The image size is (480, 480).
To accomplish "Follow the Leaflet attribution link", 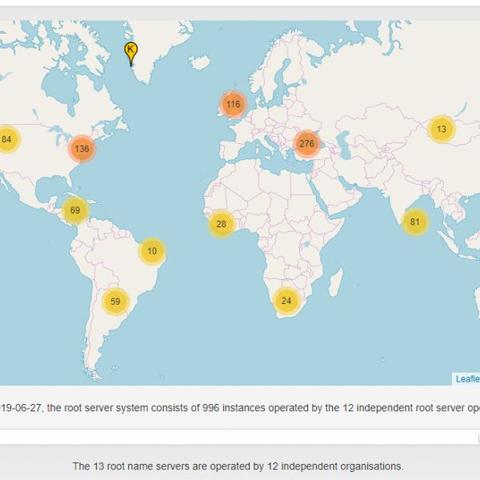I will [x=468, y=379].
